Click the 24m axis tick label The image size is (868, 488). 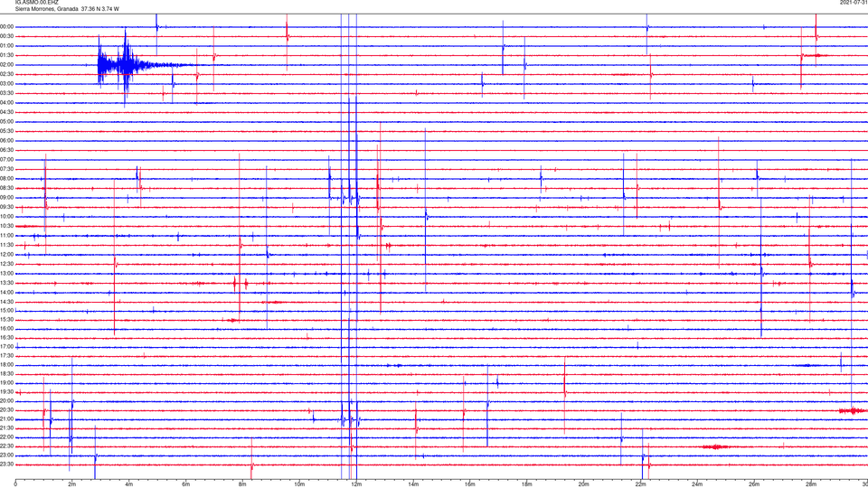[x=697, y=484]
